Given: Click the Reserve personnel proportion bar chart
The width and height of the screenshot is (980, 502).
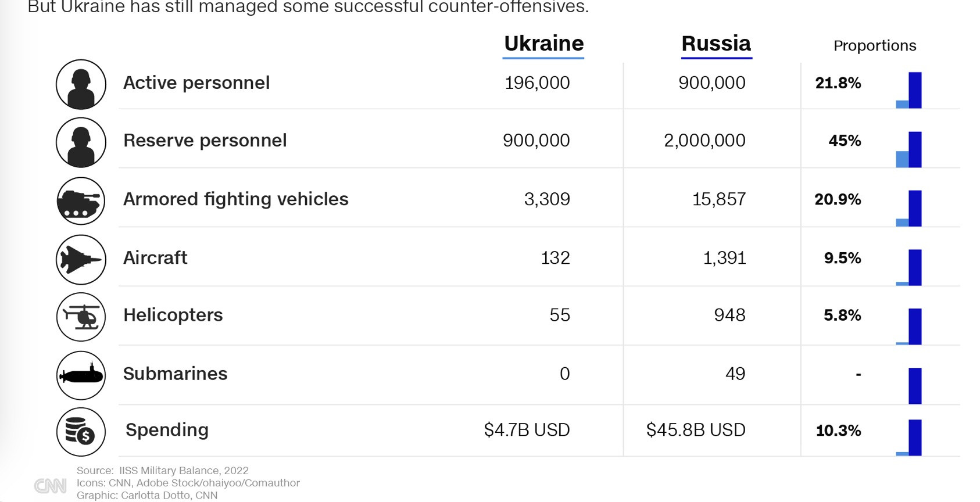Looking at the screenshot, I should pos(909,149).
